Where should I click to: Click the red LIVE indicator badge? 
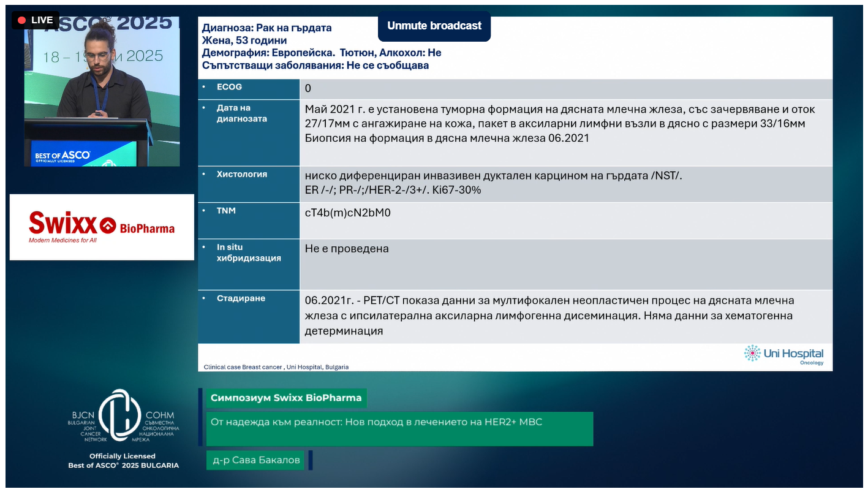[x=36, y=20]
